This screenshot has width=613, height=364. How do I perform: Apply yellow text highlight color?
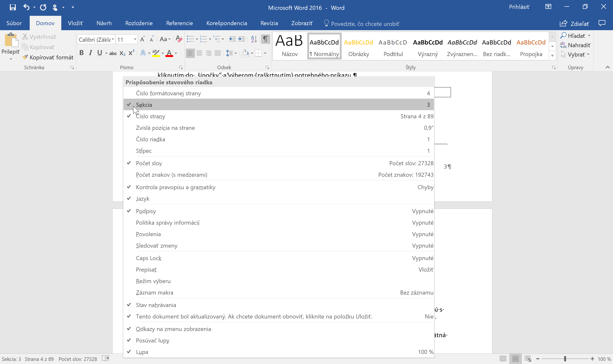[156, 53]
